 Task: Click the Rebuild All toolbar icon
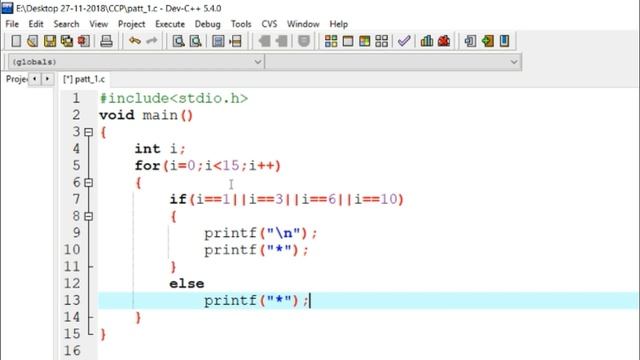coord(382,41)
